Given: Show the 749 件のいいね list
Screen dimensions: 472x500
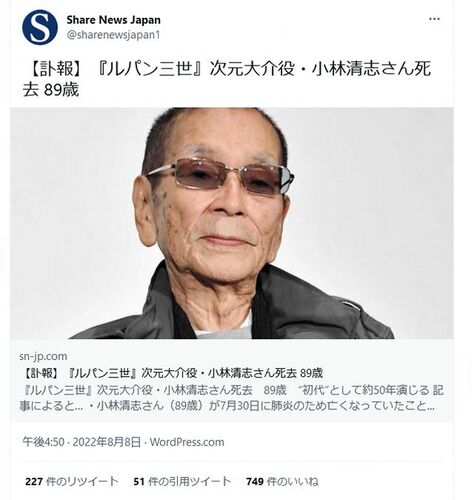Looking at the screenshot, I should 282,481.
